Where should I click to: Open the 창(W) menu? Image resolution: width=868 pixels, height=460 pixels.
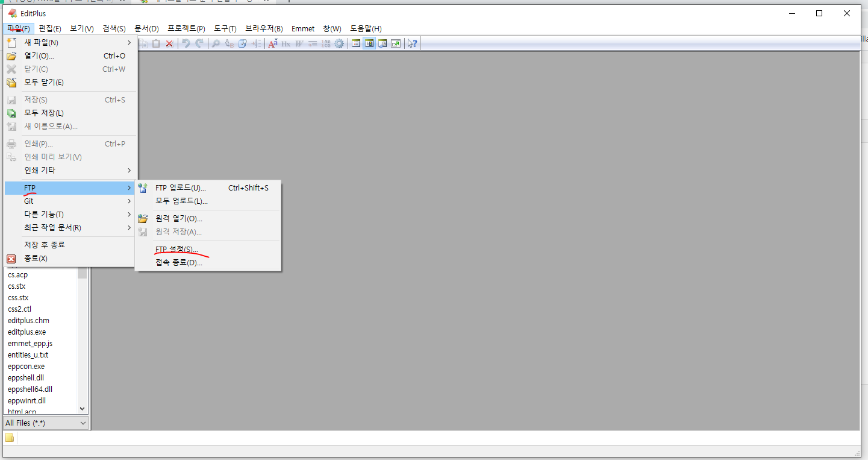click(332, 28)
